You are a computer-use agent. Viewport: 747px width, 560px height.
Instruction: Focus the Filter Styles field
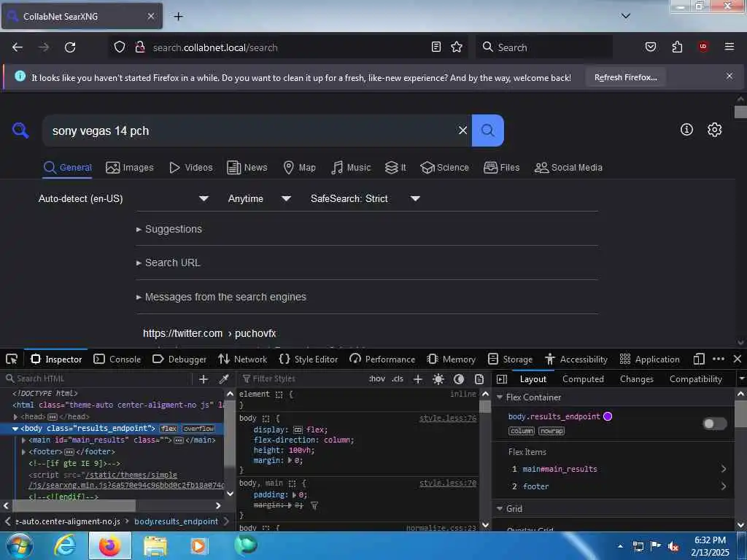point(303,379)
